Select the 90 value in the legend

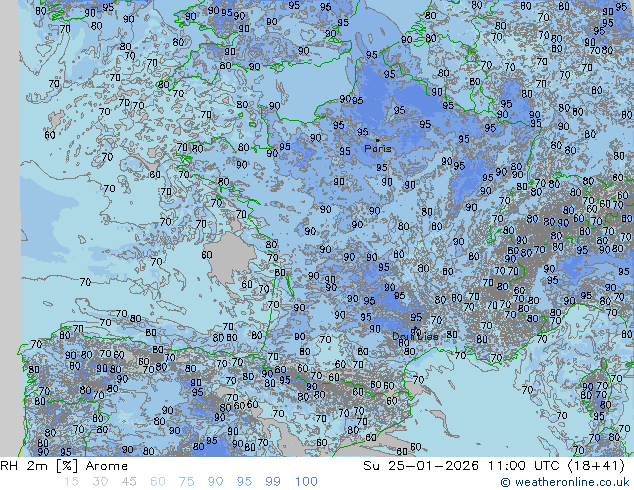tap(216, 482)
